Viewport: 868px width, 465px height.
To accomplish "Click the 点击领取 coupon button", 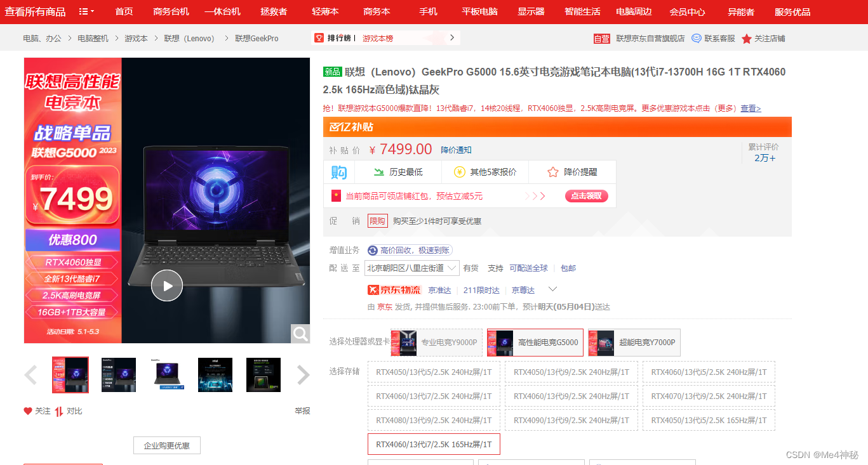I will pos(587,196).
